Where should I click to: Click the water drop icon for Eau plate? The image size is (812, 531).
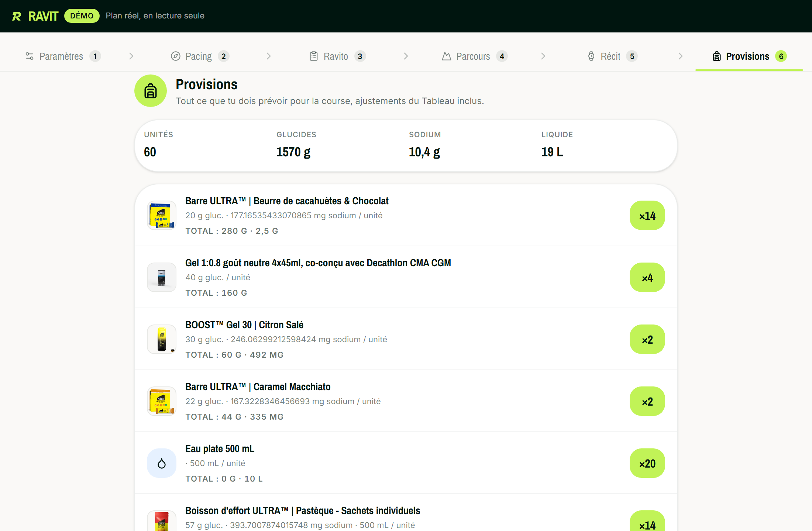162,463
